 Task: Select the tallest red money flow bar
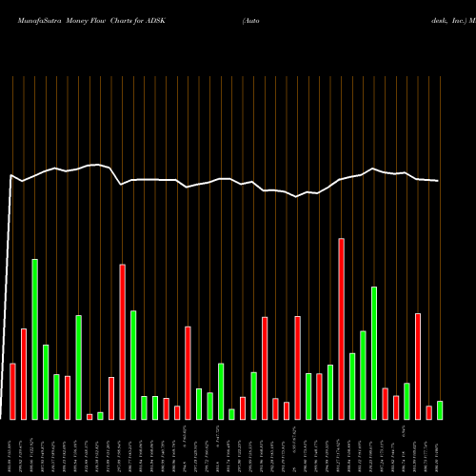click(342, 329)
